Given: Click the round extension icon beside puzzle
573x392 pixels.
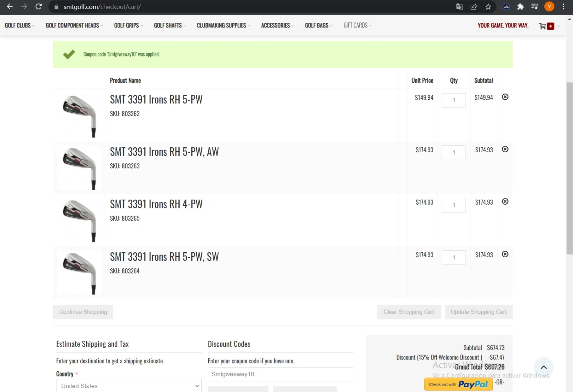Looking at the screenshot, I should pos(506,6).
